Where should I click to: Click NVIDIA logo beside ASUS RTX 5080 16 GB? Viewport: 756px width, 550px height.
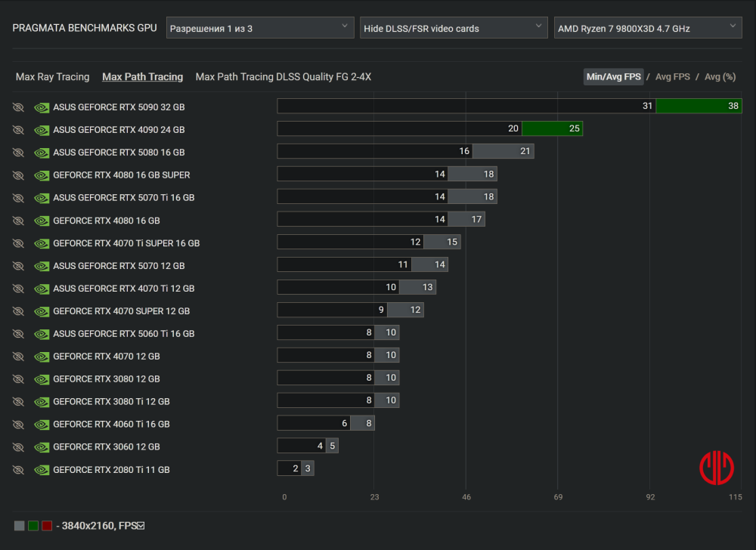[42, 153]
